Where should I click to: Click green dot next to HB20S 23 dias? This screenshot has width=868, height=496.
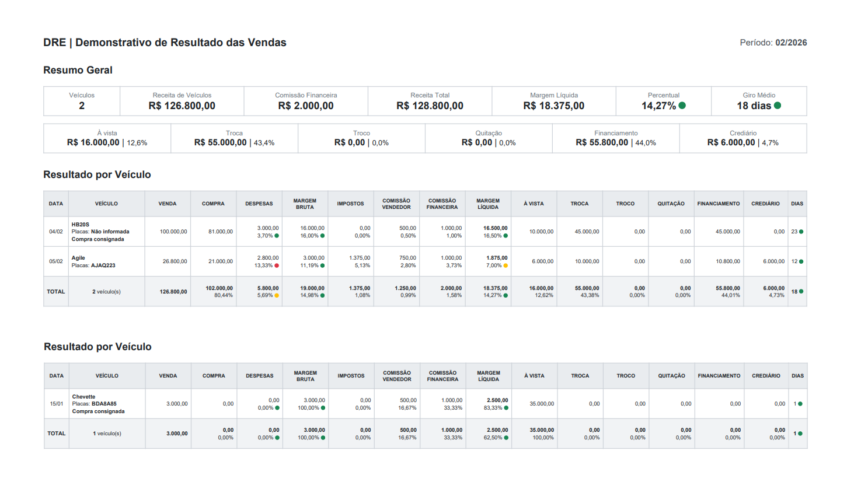801,232
